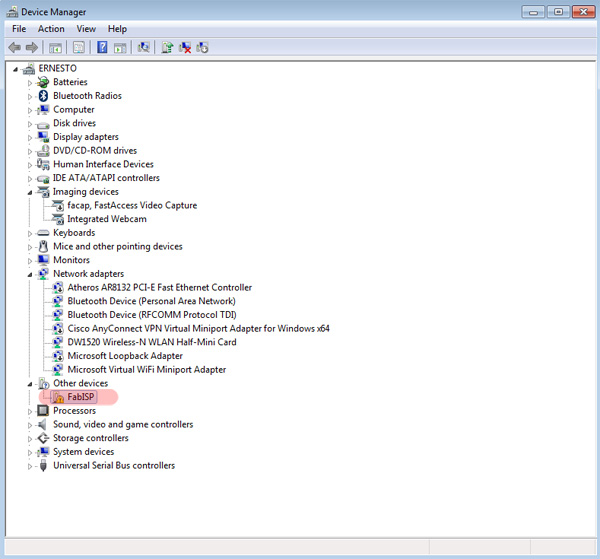Expand the Human Interface Devices category
Viewport: 600px width, 559px height.
coord(30,165)
